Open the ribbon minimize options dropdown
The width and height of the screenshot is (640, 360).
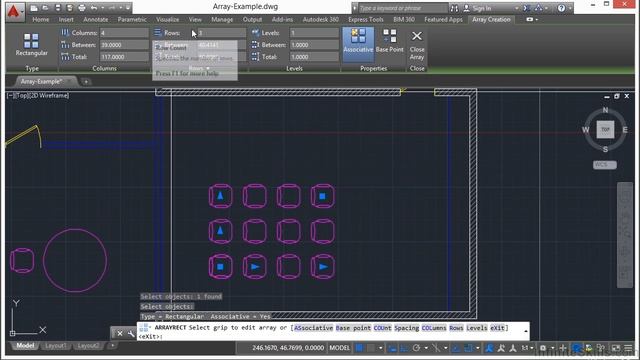537,19
